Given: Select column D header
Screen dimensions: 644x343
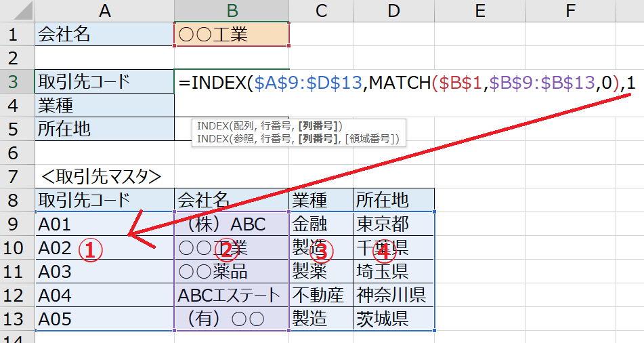Looking at the screenshot, I should click(394, 11).
